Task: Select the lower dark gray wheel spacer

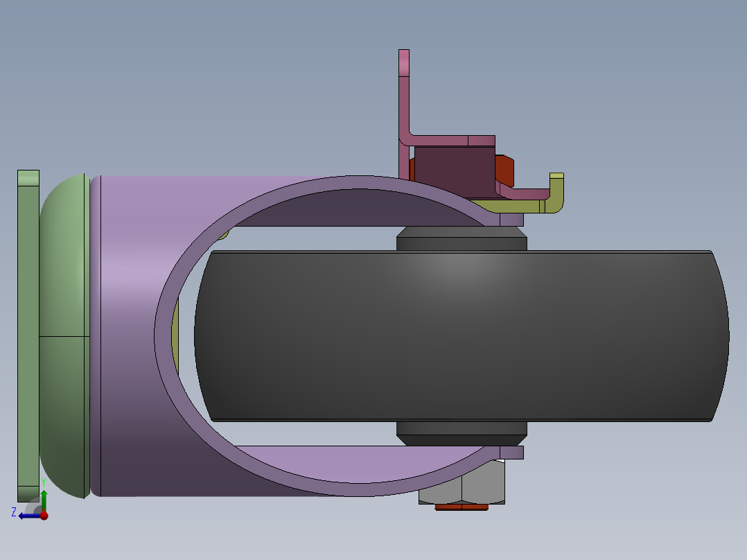Action: tap(462, 433)
